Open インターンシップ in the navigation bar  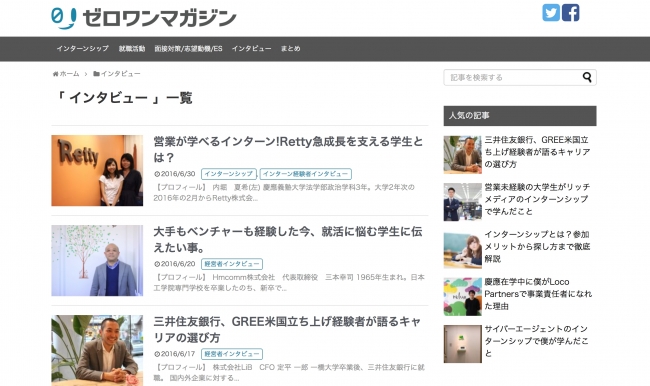[x=82, y=49]
